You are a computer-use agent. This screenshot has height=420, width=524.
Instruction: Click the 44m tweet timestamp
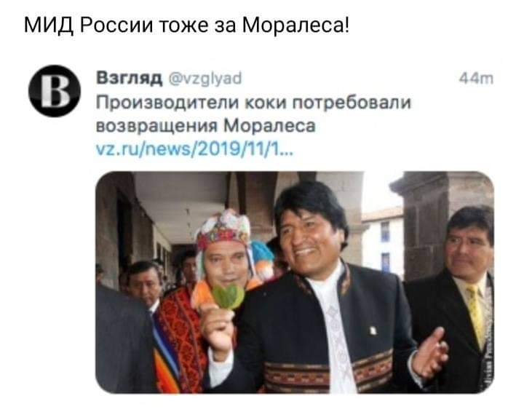pyautogui.click(x=476, y=79)
